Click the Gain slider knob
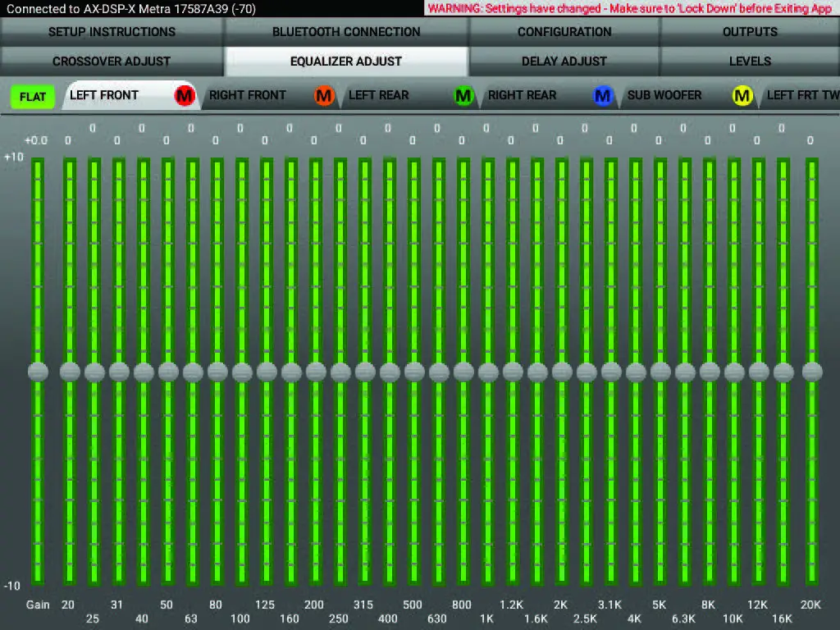 coord(38,372)
